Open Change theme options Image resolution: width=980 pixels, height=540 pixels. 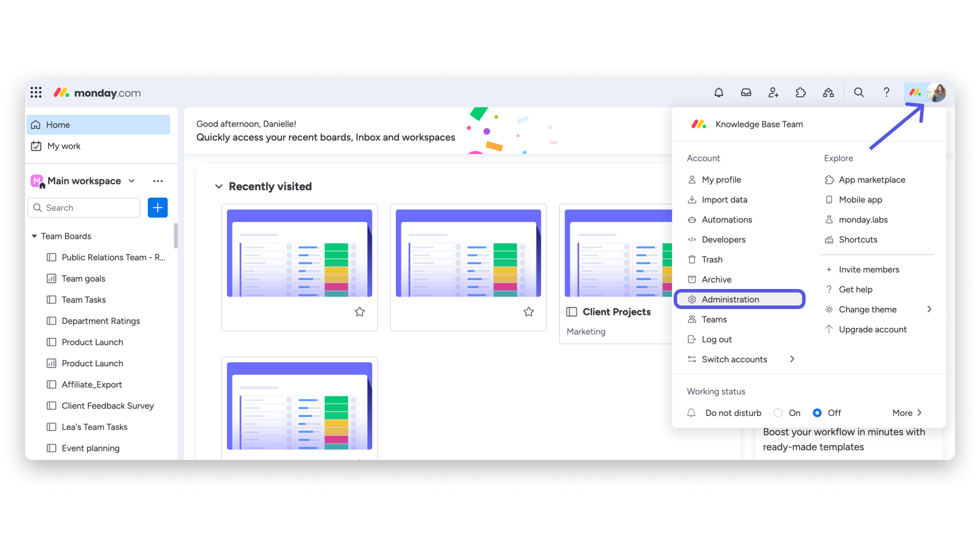868,309
